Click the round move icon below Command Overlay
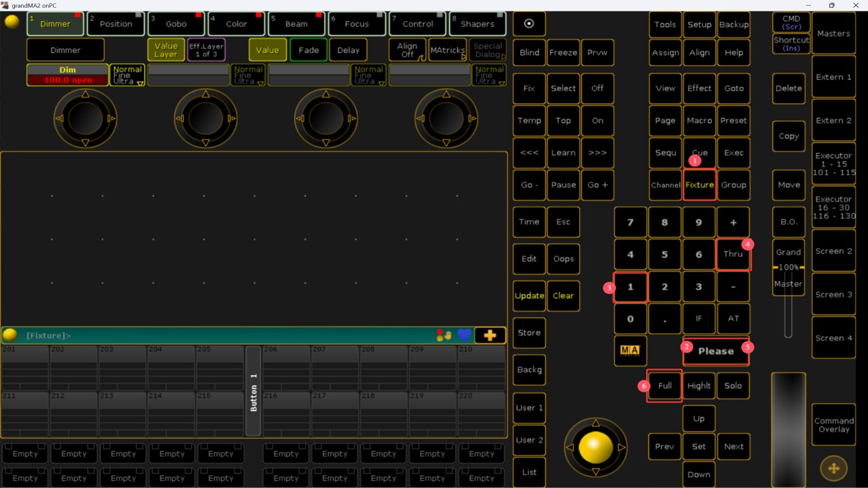 833,468
